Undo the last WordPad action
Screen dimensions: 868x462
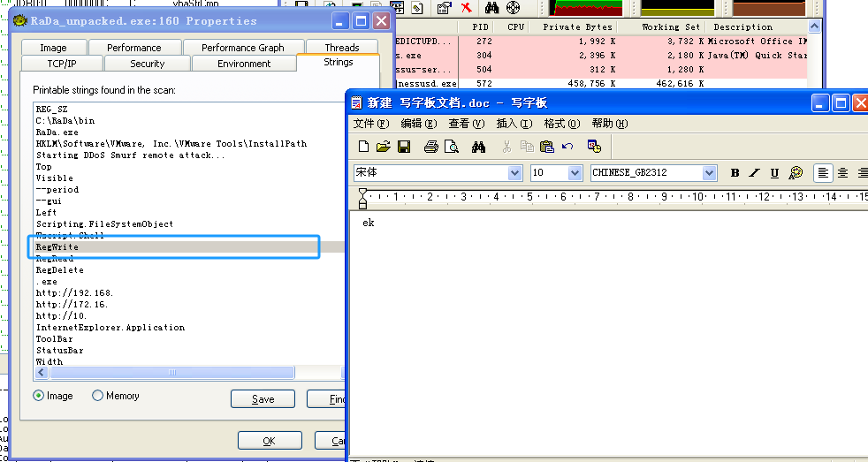567,147
